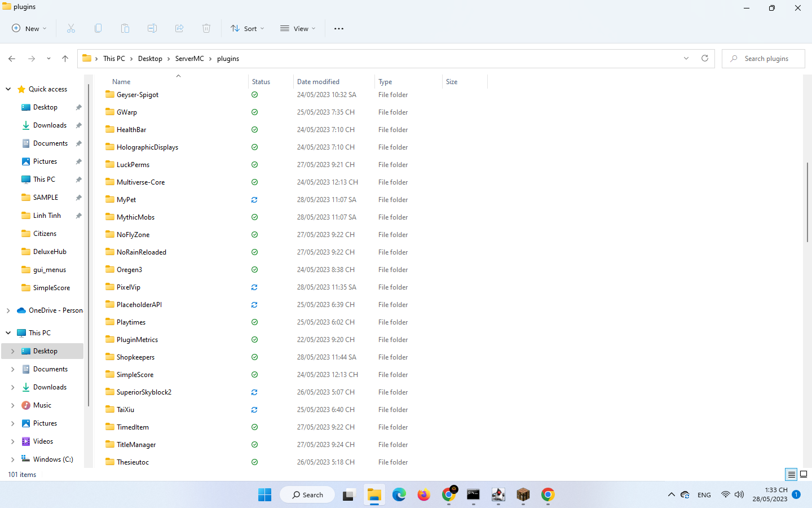Navigate to ServerMC in breadcrumb
The height and width of the screenshot is (508, 812).
tap(189, 58)
